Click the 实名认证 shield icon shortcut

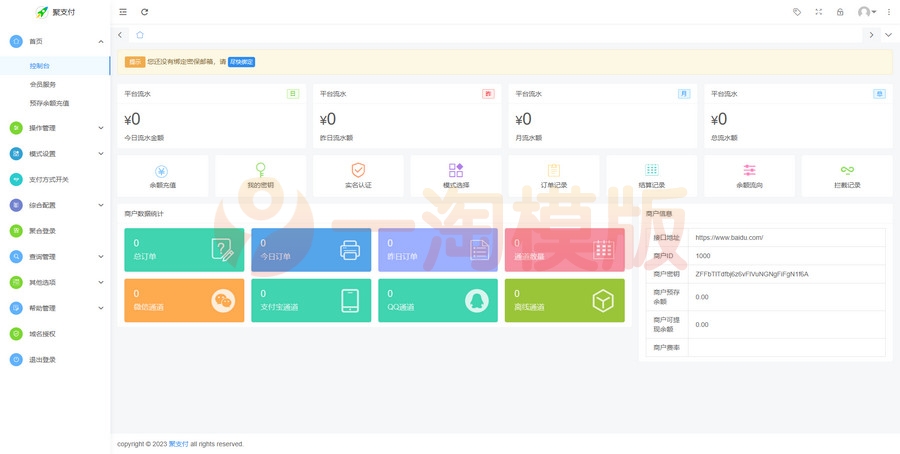click(x=358, y=170)
